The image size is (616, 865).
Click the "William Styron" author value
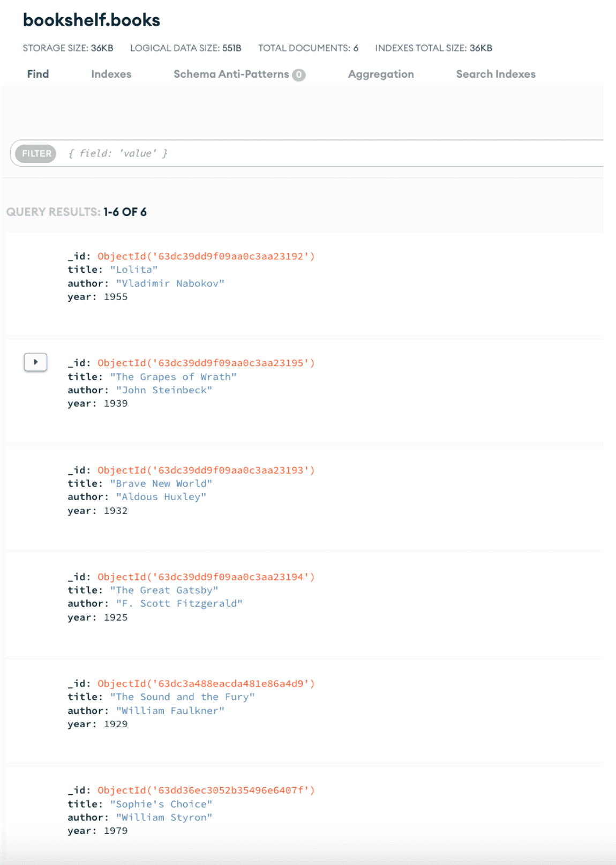coord(164,817)
